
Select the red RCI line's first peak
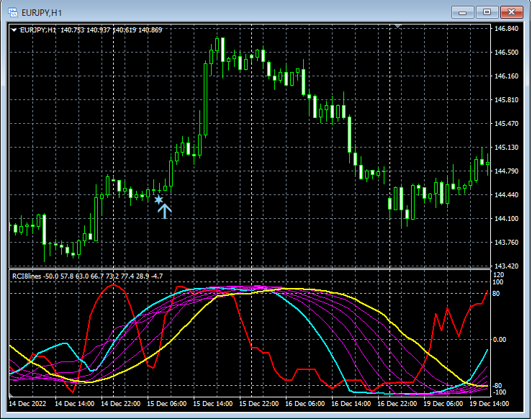tap(114, 285)
